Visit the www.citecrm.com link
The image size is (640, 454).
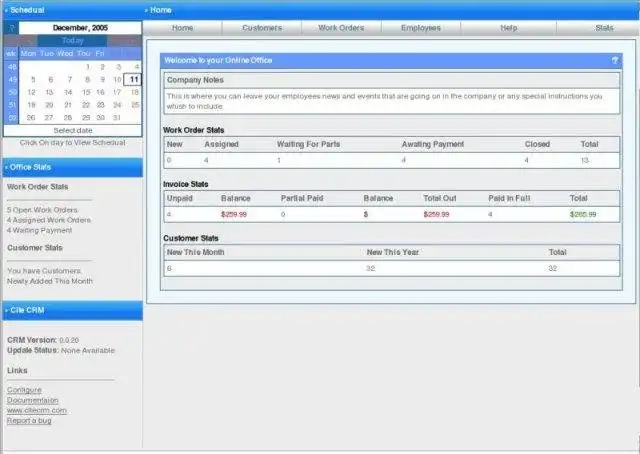(37, 410)
